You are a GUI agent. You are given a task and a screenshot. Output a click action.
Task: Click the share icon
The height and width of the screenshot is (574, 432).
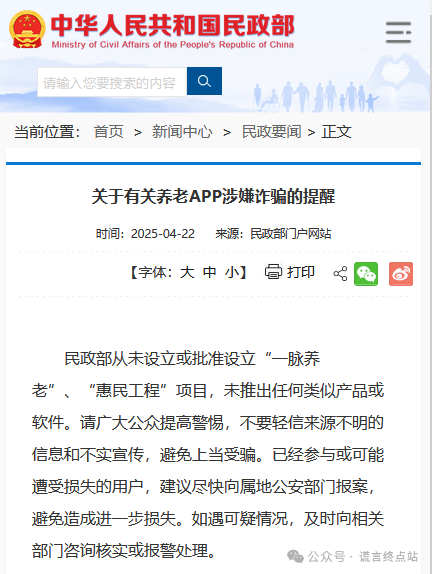(340, 273)
